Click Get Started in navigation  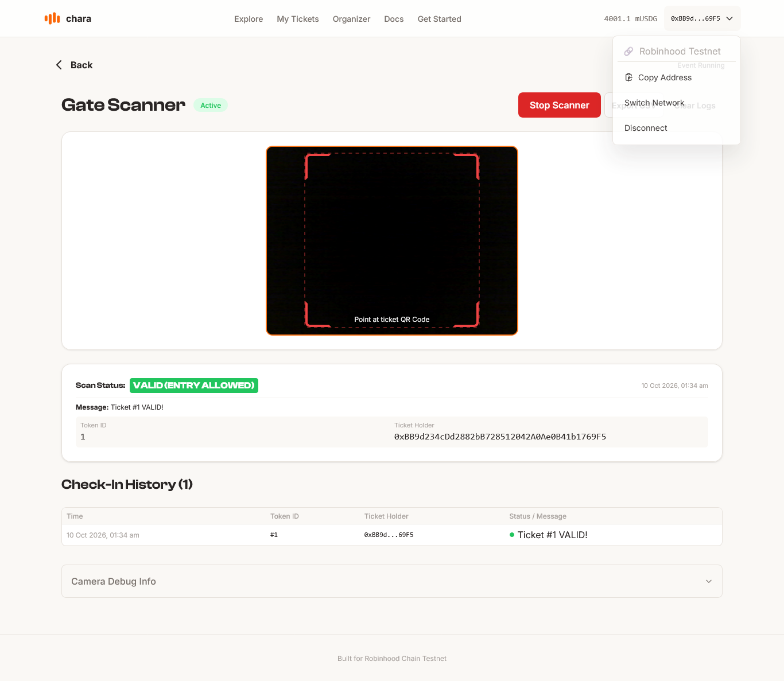(x=440, y=19)
